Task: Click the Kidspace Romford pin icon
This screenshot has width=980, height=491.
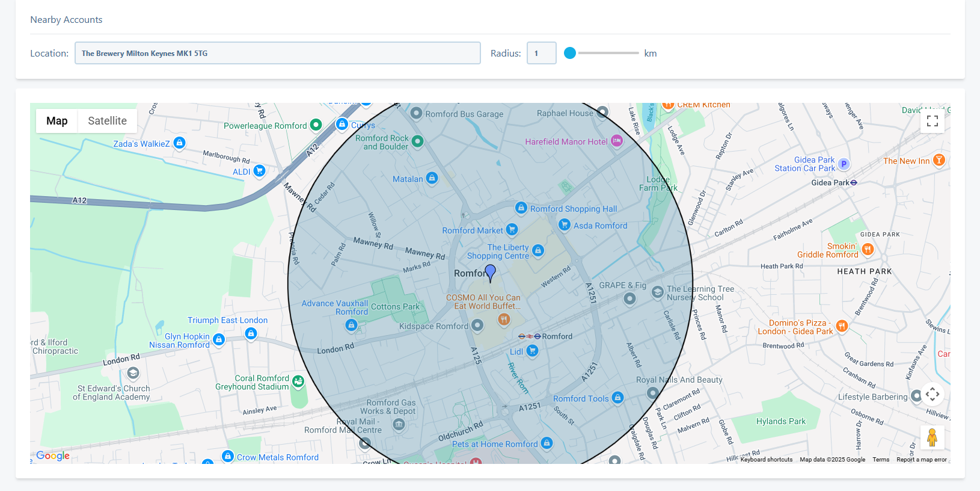Action: point(477,326)
